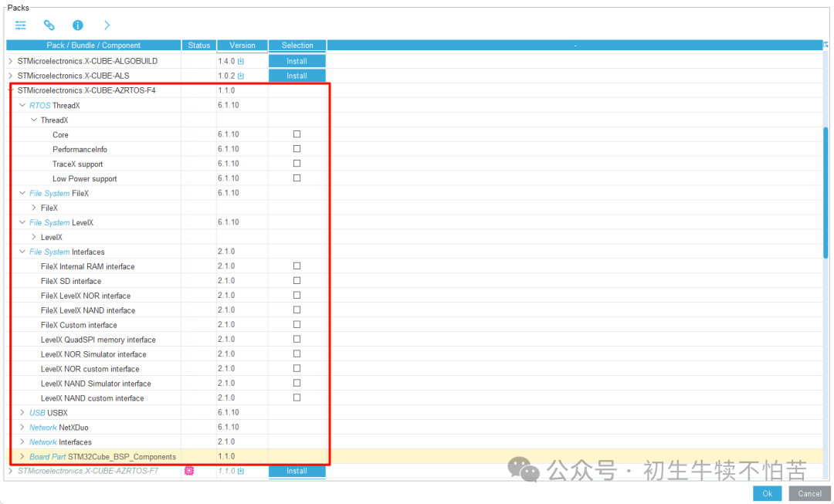
Task: Click download icon next to AZRTOS-F7 version
Action: click(x=240, y=471)
